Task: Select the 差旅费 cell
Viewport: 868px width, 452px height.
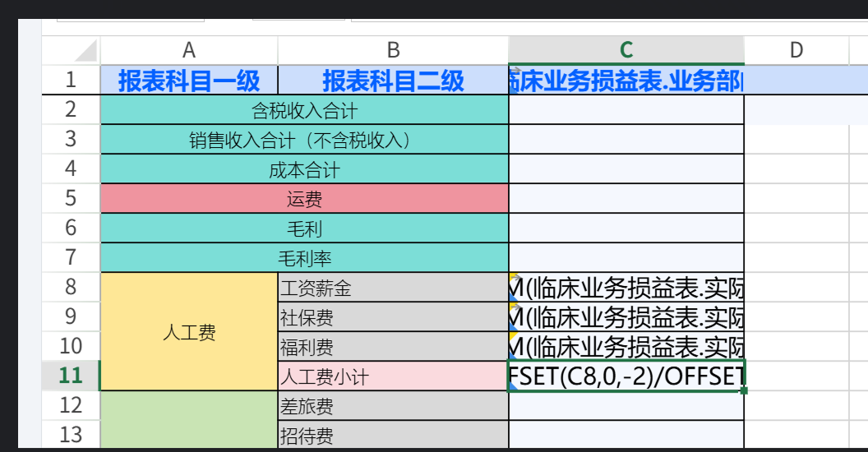Action: (x=393, y=406)
